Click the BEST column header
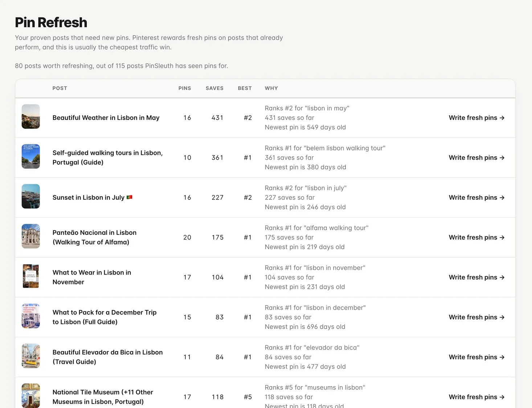Viewport: 532px width, 408px height. pos(245,88)
